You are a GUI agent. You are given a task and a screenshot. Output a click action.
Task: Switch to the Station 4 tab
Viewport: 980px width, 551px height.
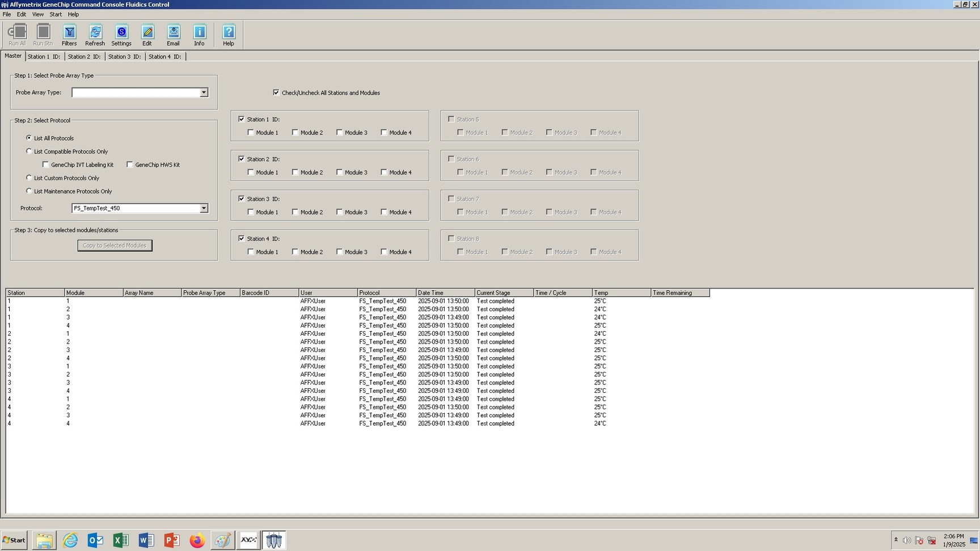[165, 57]
